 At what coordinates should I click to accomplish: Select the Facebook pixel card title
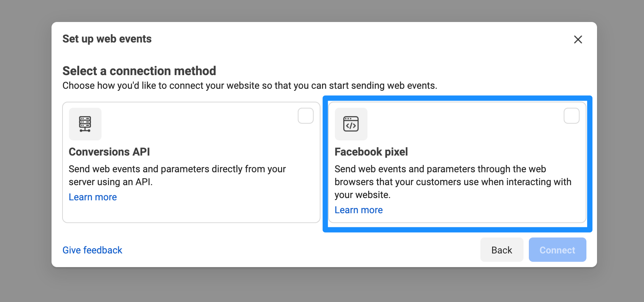(x=371, y=152)
